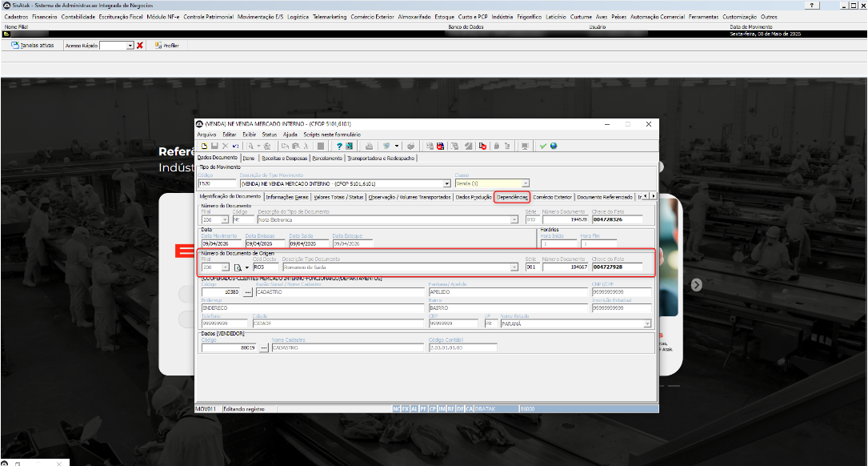Image resolution: width=868 pixels, height=466 pixels.
Task: Click the cut scissors toolbar icon
Action: pyautogui.click(x=306, y=147)
